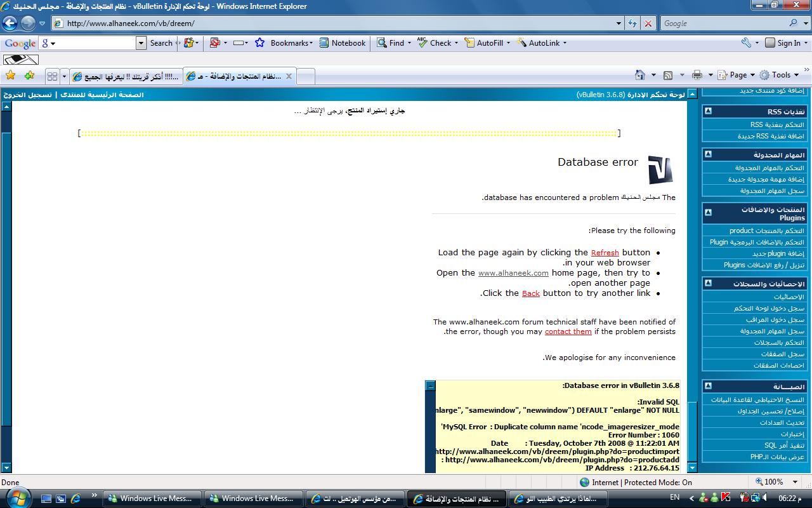Click the browser Back arrow button

coord(10,23)
